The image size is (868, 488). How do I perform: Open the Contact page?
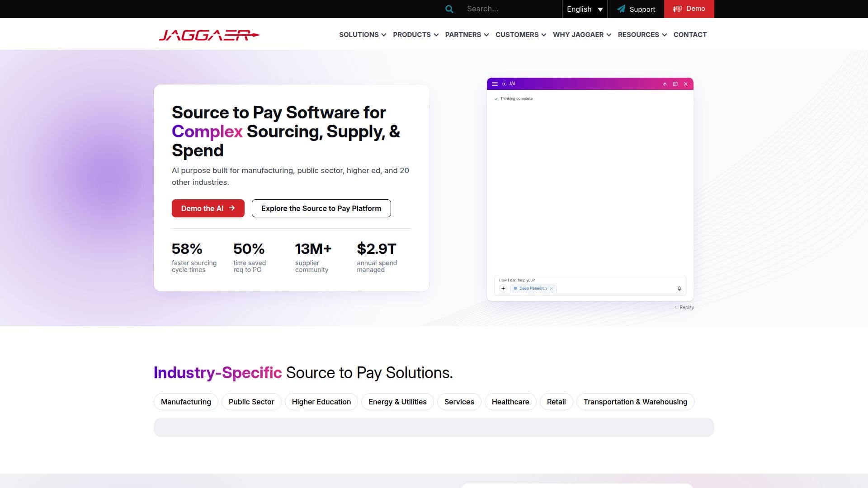[x=690, y=35]
